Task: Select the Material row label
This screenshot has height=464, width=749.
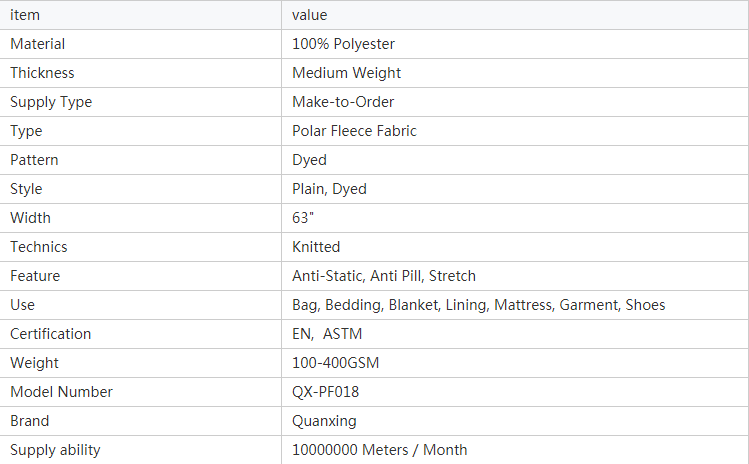Action: (x=37, y=44)
